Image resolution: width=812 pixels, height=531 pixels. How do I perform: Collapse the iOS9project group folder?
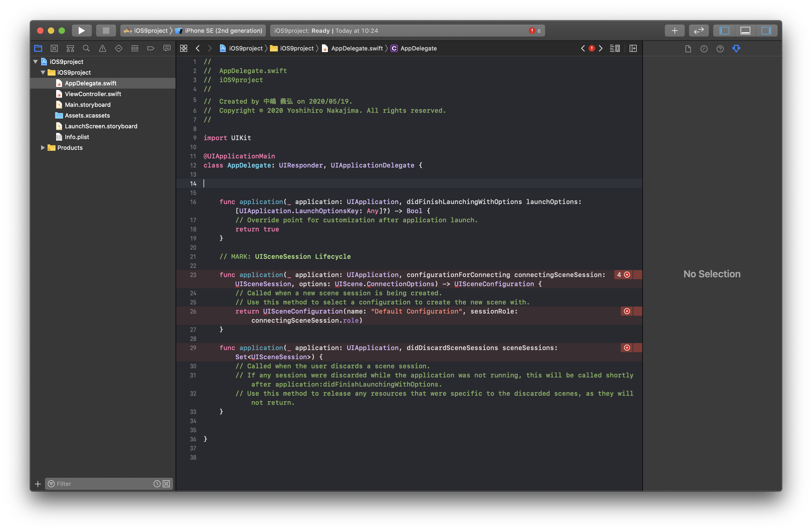pos(43,72)
